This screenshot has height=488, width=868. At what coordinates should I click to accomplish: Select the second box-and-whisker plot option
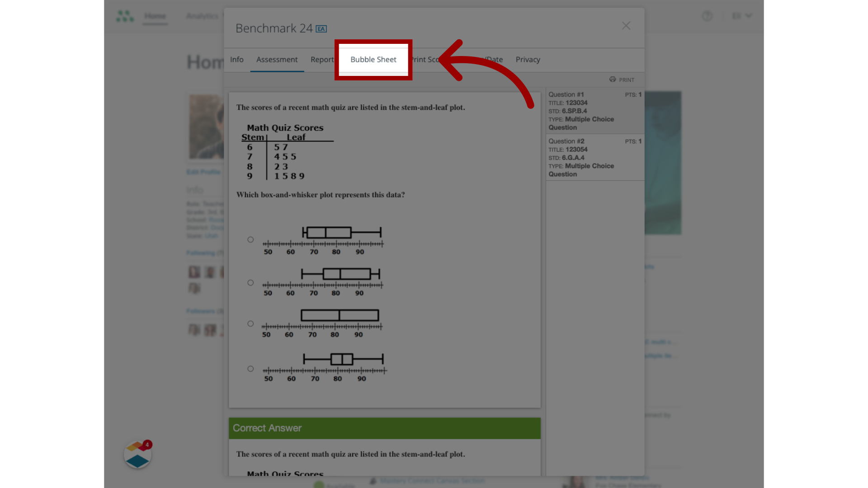[250, 282]
